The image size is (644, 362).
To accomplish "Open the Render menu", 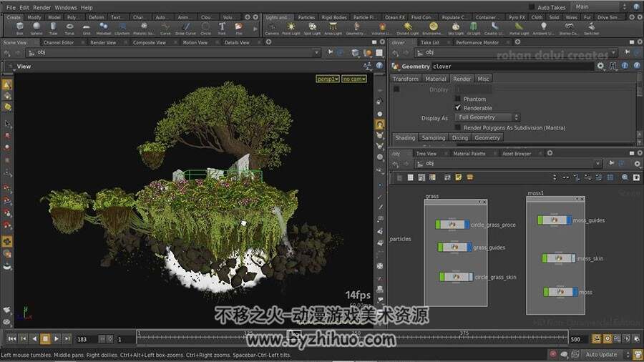I will (x=42, y=7).
